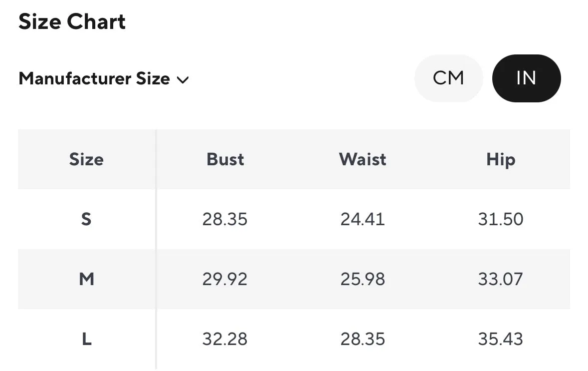
Task: Click the Bust column header
Action: [x=225, y=159]
